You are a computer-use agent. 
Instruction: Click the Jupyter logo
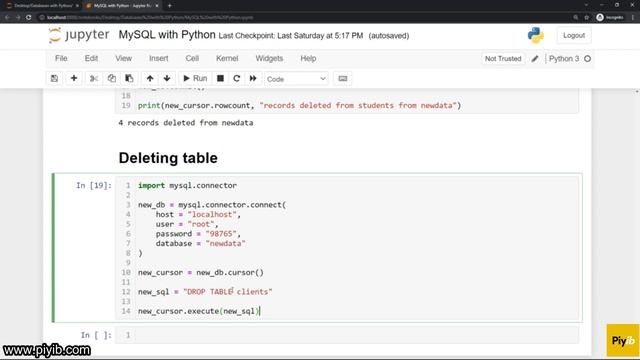tap(79, 35)
